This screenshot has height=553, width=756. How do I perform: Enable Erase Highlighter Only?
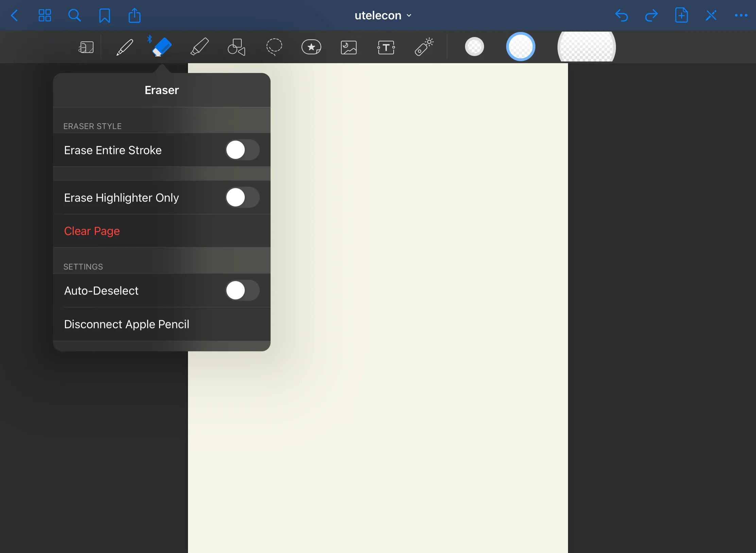[x=242, y=197]
